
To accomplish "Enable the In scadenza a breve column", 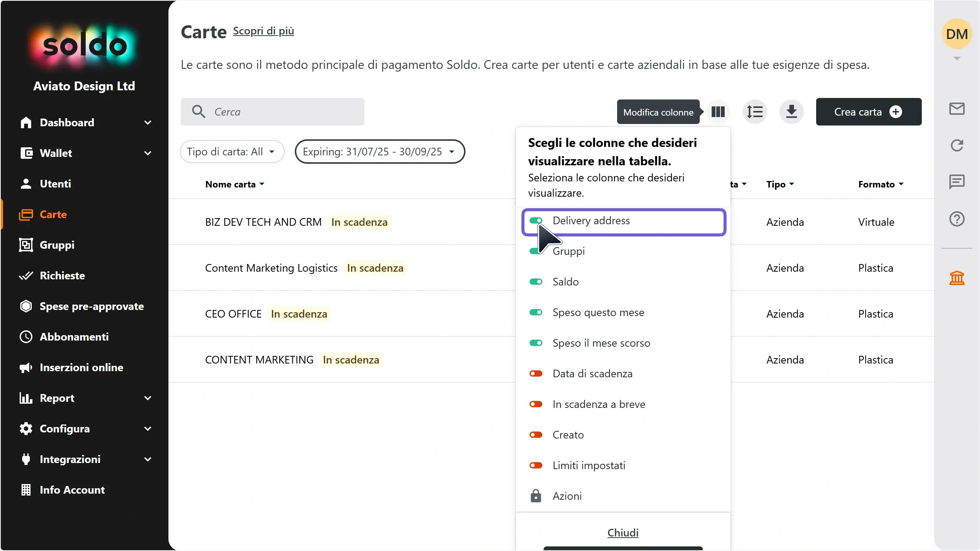I will point(536,404).
